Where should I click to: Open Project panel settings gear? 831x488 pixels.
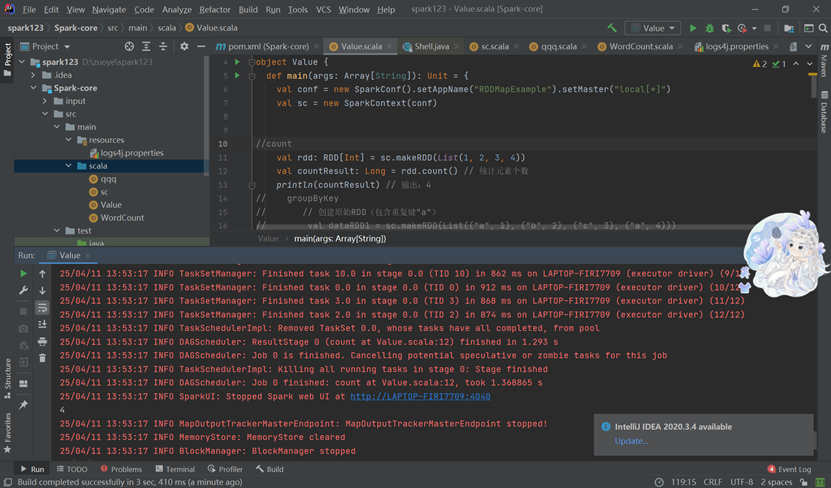tap(184, 47)
